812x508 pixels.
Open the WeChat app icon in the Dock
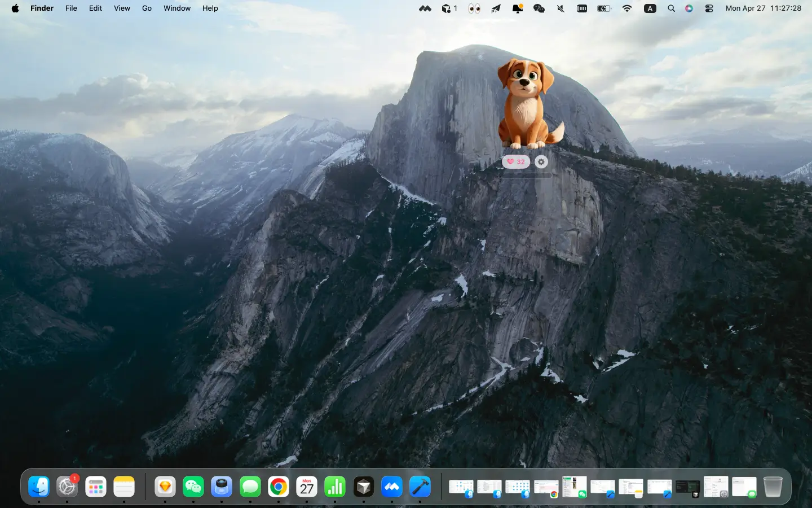pos(193,487)
